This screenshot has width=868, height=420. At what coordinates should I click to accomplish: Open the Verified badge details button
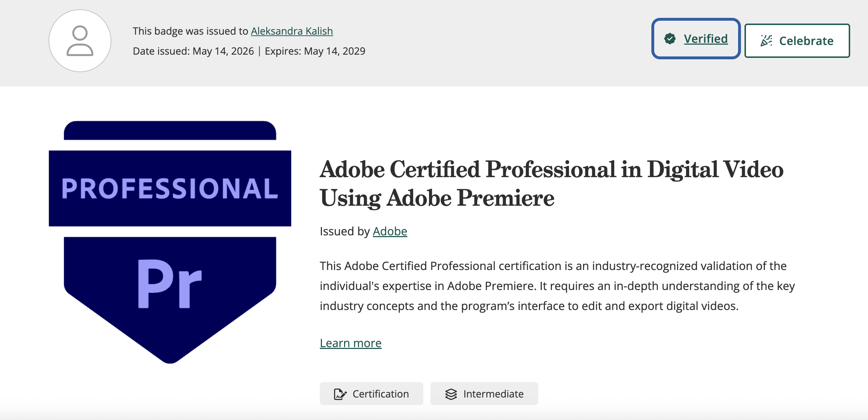pyautogui.click(x=696, y=39)
